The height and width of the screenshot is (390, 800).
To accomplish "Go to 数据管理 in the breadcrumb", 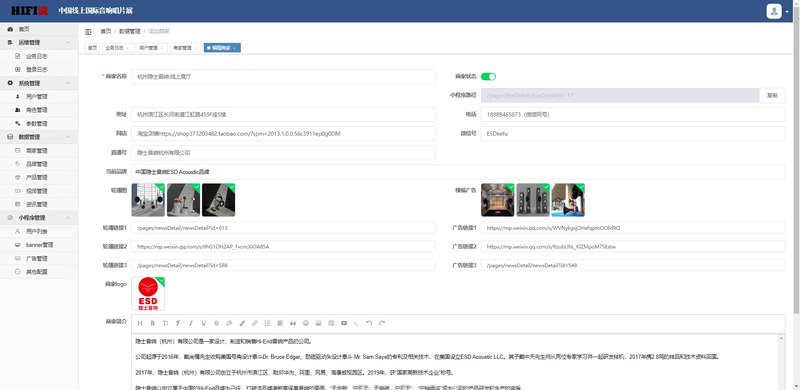I will [129, 32].
